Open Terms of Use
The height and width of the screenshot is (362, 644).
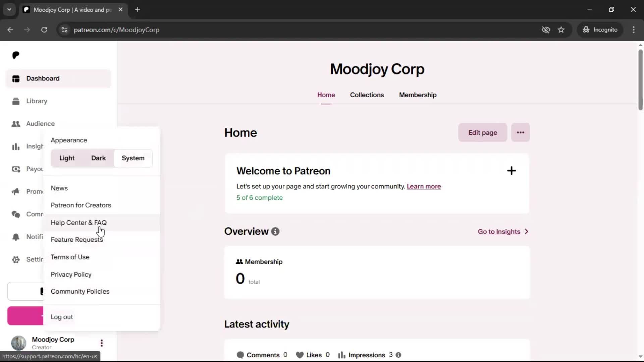click(102, 257)
